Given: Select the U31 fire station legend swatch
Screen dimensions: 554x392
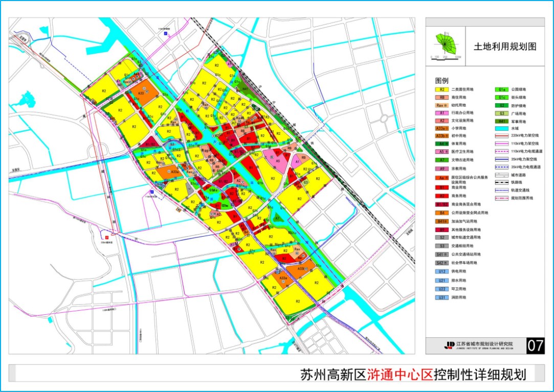Looking at the screenshot, I should click(441, 298).
